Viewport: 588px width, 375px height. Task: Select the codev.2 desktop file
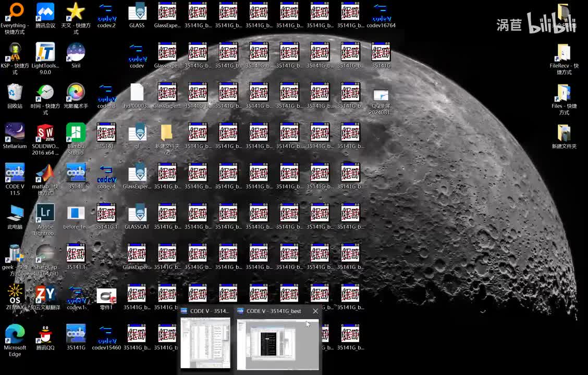[106, 15]
